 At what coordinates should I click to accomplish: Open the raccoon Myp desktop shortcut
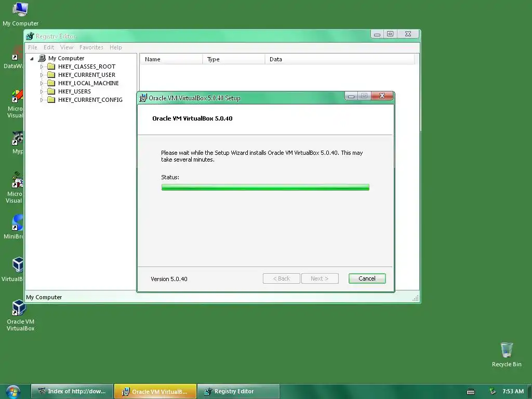[x=18, y=138]
